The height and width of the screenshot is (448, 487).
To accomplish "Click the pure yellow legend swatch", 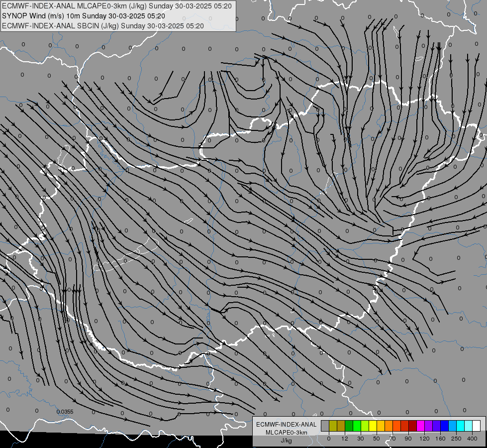I will (x=373, y=426).
